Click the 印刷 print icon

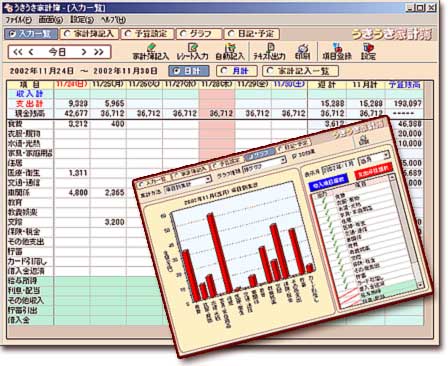click(x=303, y=52)
